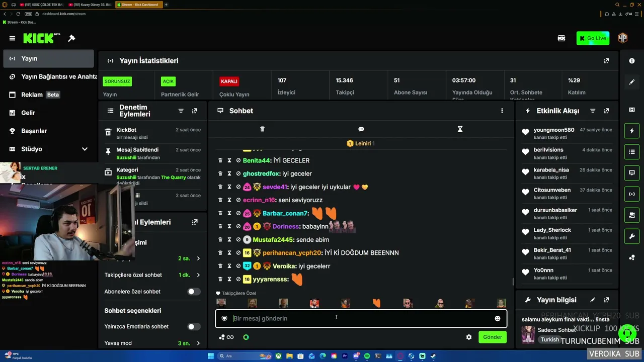The height and width of the screenshot is (362, 644).
Task: Click Lady_Sherlock follow event
Action: click(567, 233)
